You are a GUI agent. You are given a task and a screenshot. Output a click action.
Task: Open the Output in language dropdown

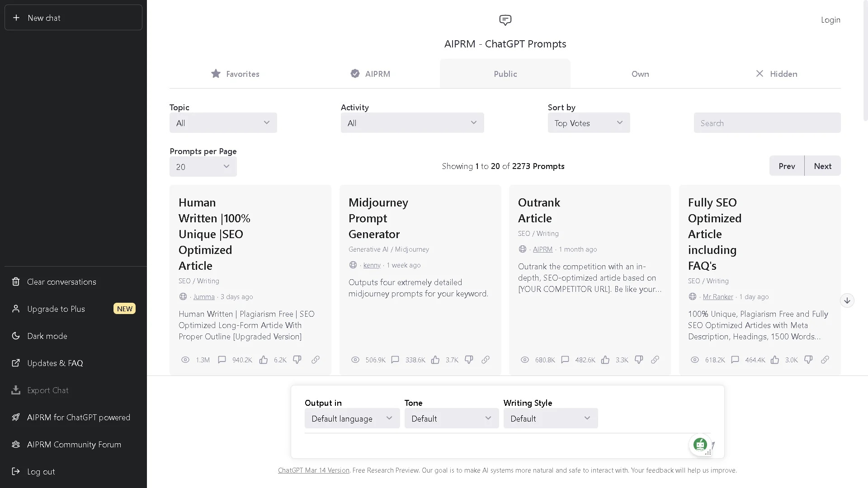pos(352,418)
